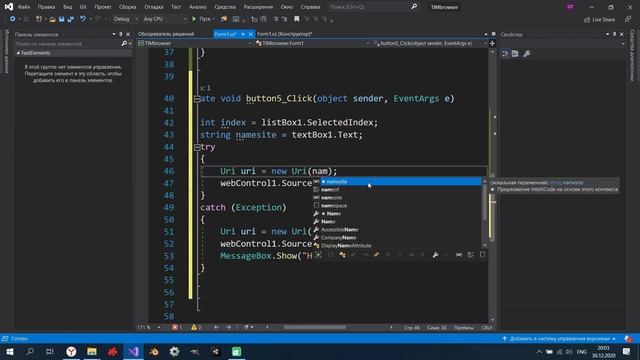Toggle the leftmost IntelliSense filter icon
The height and width of the screenshot is (360, 640).
pyautogui.click(x=318, y=255)
